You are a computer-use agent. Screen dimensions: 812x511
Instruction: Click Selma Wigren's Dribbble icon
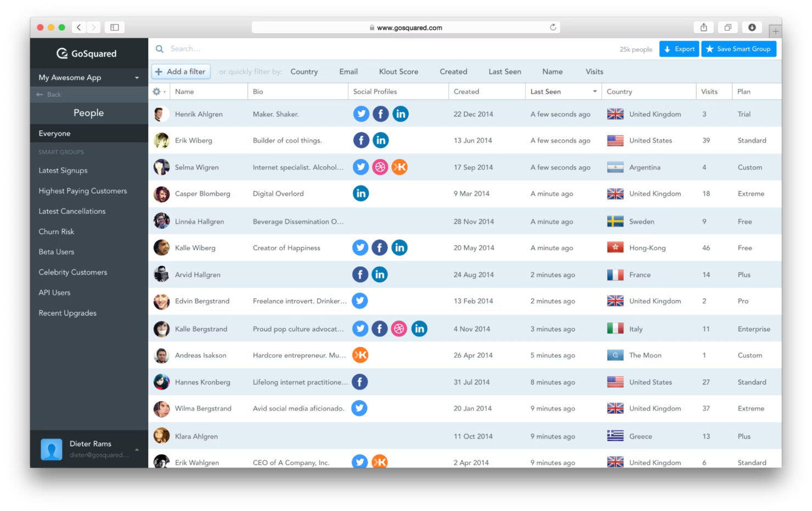pos(380,167)
